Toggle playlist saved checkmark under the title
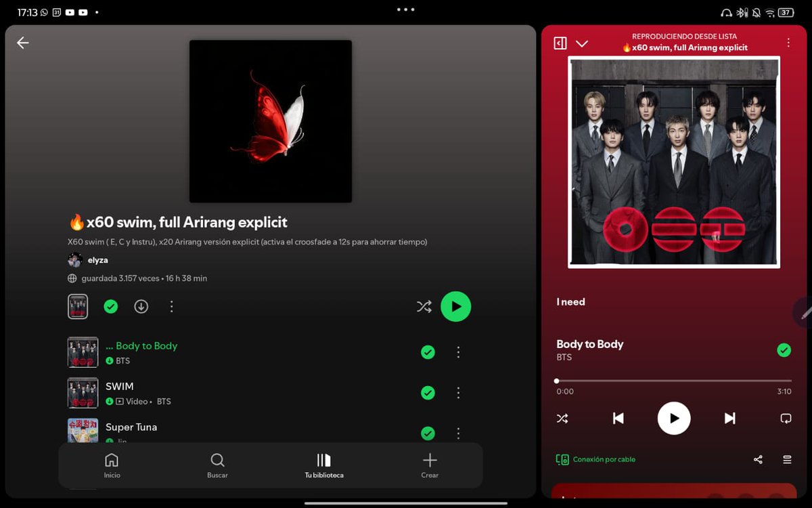Image resolution: width=812 pixels, height=508 pixels. pos(111,307)
